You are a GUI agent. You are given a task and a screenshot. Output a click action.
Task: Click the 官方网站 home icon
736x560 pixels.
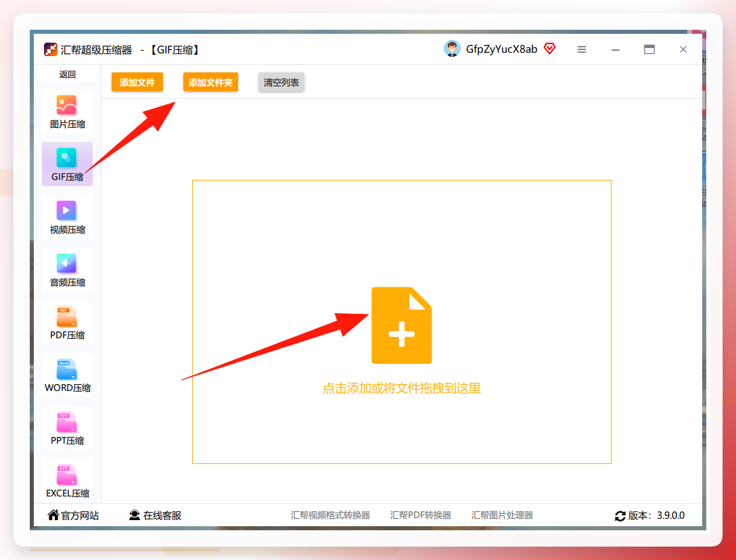tap(53, 515)
